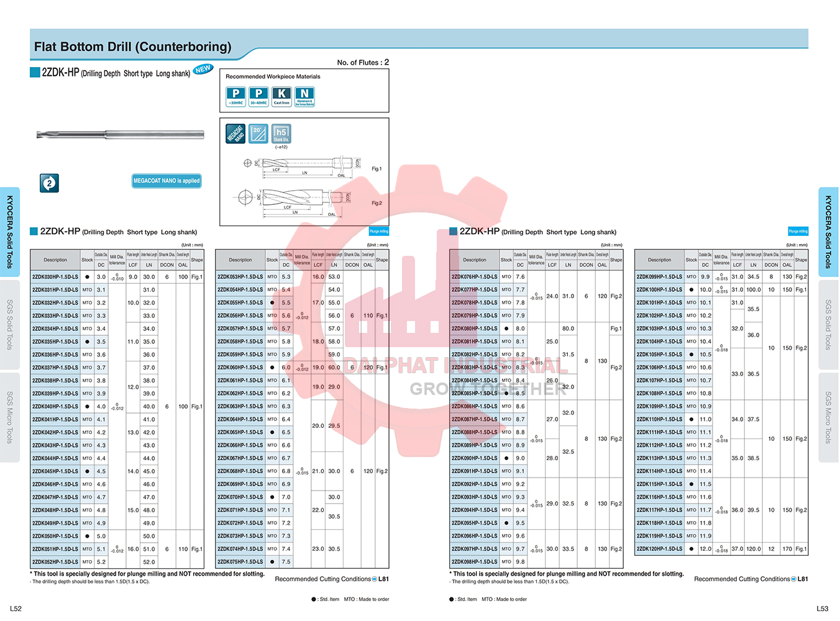Viewport: 840px width, 621px height.
Task: Click the P ~30HRC workpiece material icon
Action: (x=235, y=96)
